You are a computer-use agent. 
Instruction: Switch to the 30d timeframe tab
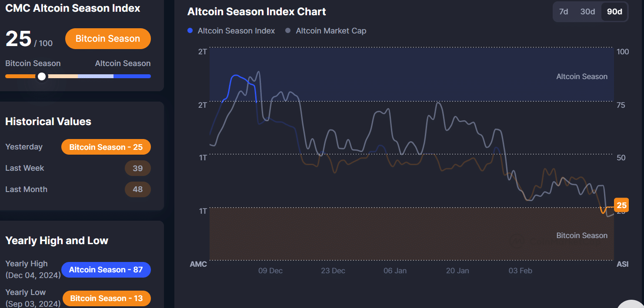coord(587,12)
